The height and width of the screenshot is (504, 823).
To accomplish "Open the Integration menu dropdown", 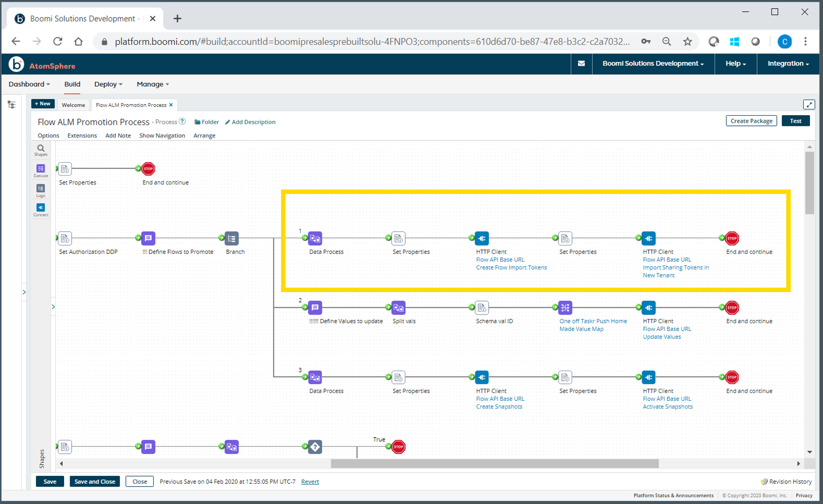I will [787, 64].
